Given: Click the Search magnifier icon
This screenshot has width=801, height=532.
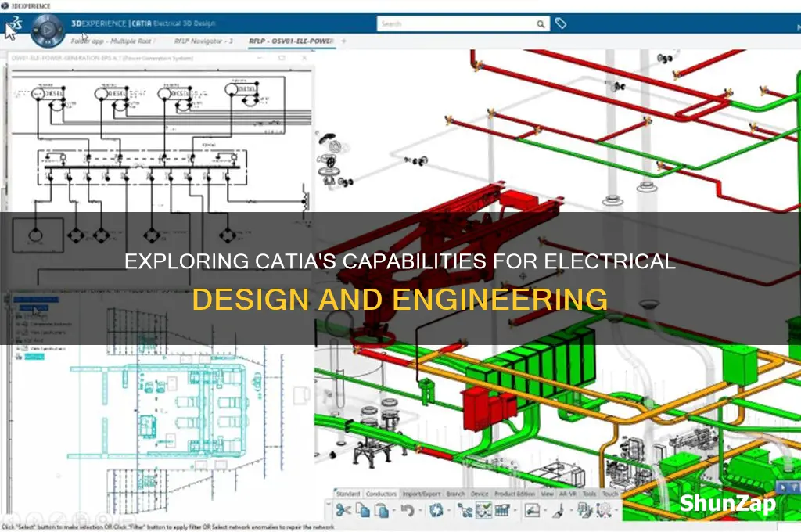Looking at the screenshot, I should click(x=541, y=24).
